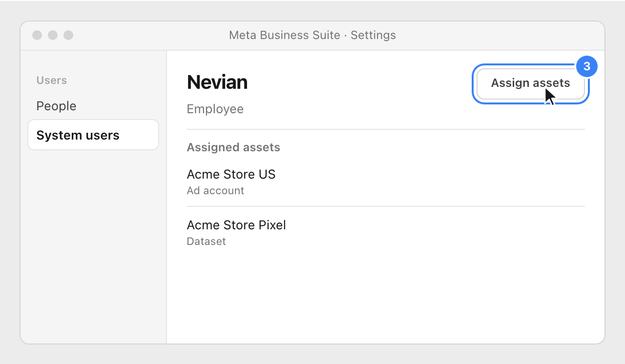Click the window title Meta Business Suite · Settings
Viewport: 625px width, 364px height.
point(312,35)
